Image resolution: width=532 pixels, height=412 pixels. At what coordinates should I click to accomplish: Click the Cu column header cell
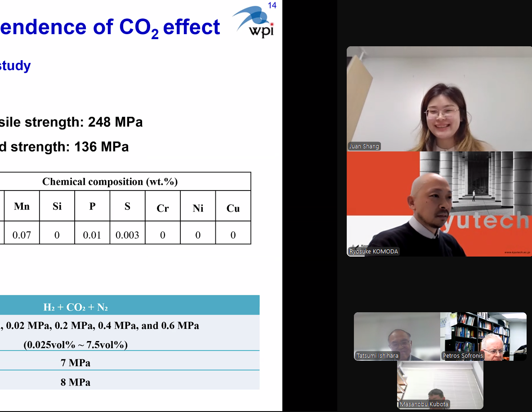[233, 208]
